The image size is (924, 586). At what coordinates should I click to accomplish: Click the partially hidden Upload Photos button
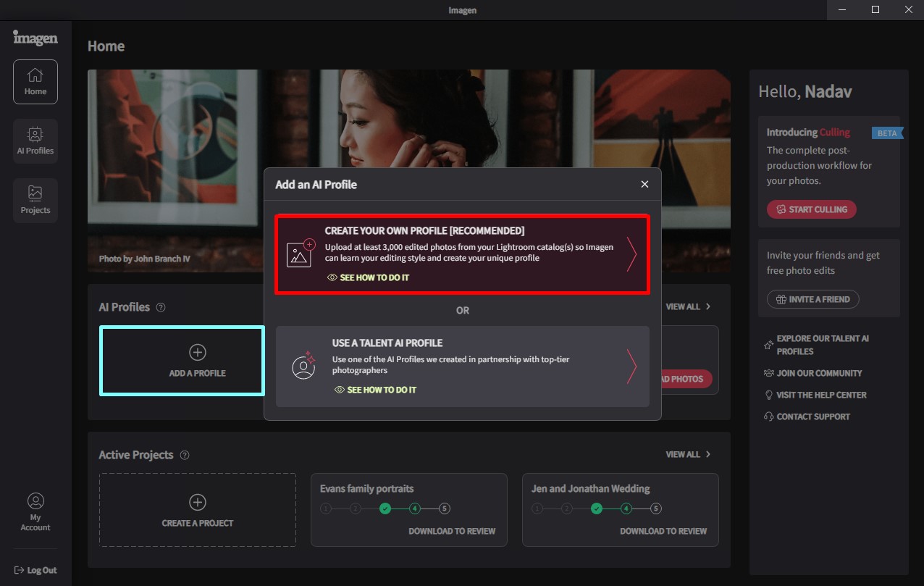click(x=686, y=379)
